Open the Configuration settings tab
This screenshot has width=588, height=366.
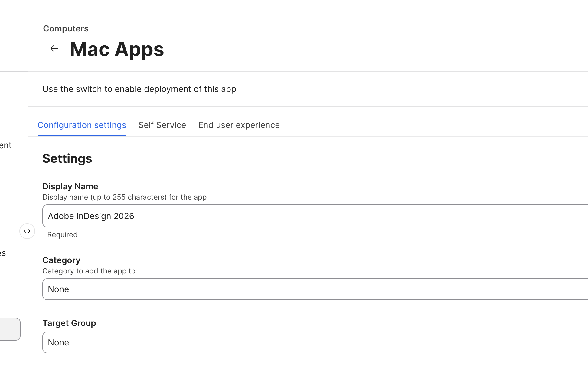pos(82,125)
